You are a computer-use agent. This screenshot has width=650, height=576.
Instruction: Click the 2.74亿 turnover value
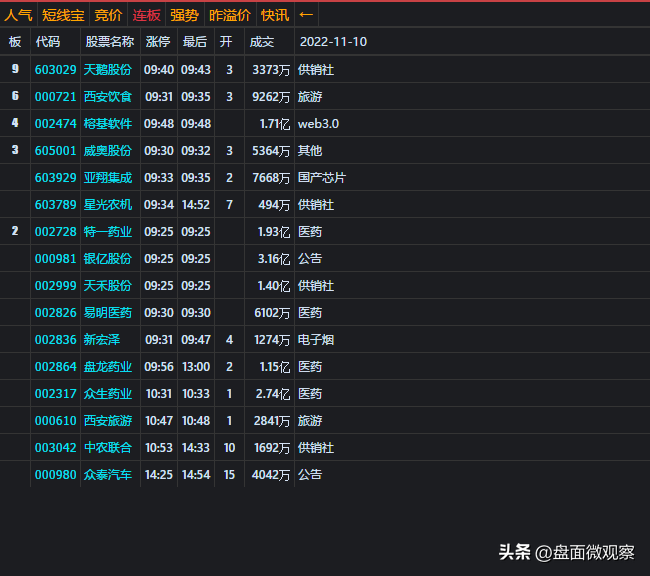(x=273, y=394)
